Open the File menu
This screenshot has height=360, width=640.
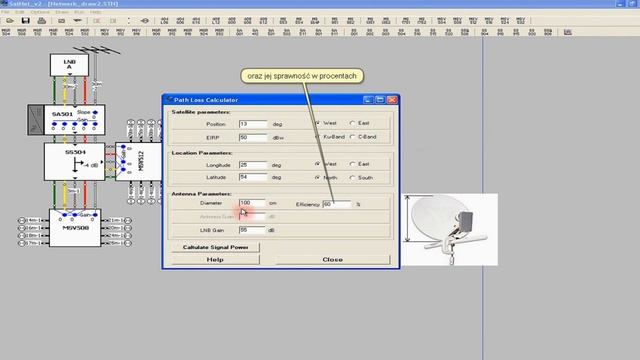pos(5,12)
